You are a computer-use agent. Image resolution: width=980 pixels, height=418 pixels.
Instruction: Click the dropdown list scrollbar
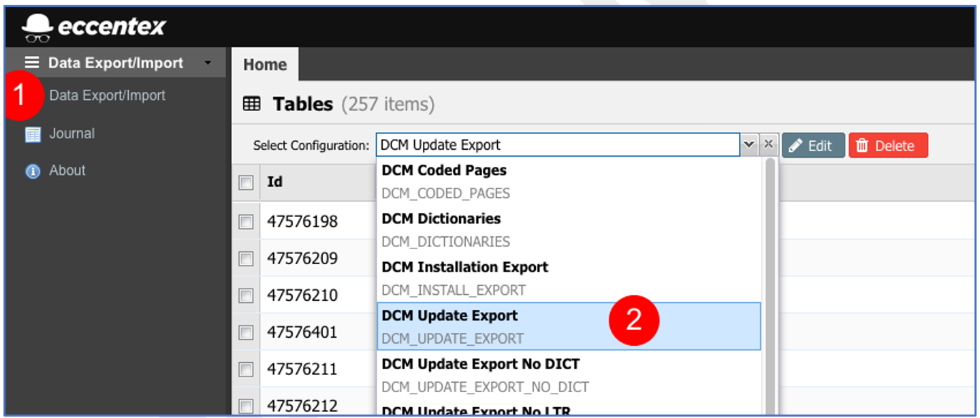770,286
